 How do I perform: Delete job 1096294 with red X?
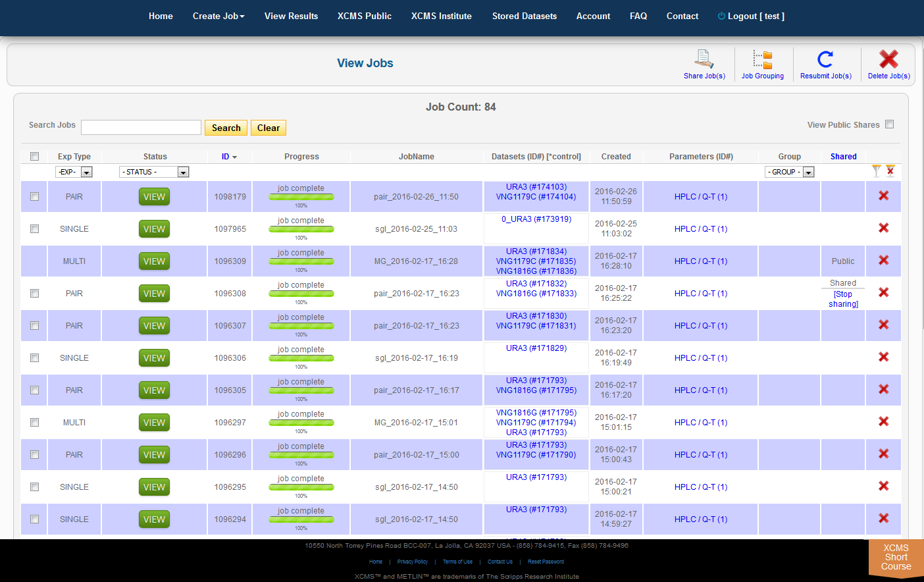[x=884, y=518]
